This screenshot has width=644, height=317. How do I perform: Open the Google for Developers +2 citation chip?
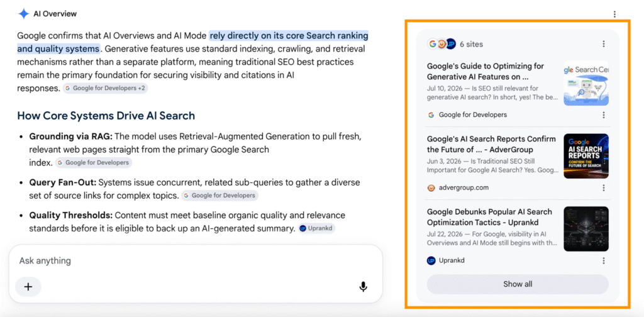105,88
